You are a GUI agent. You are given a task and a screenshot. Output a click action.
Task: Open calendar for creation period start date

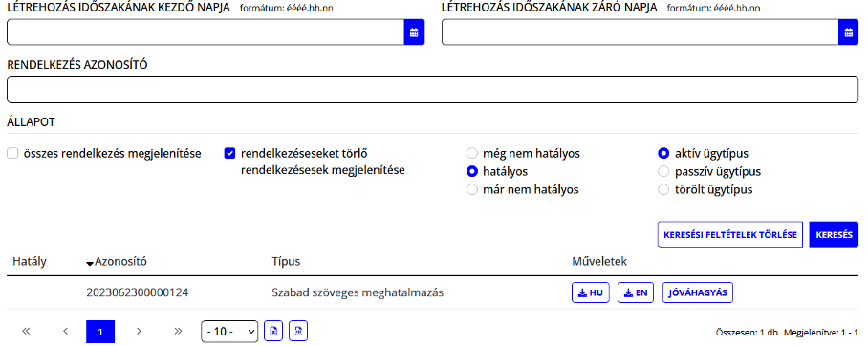tap(414, 32)
